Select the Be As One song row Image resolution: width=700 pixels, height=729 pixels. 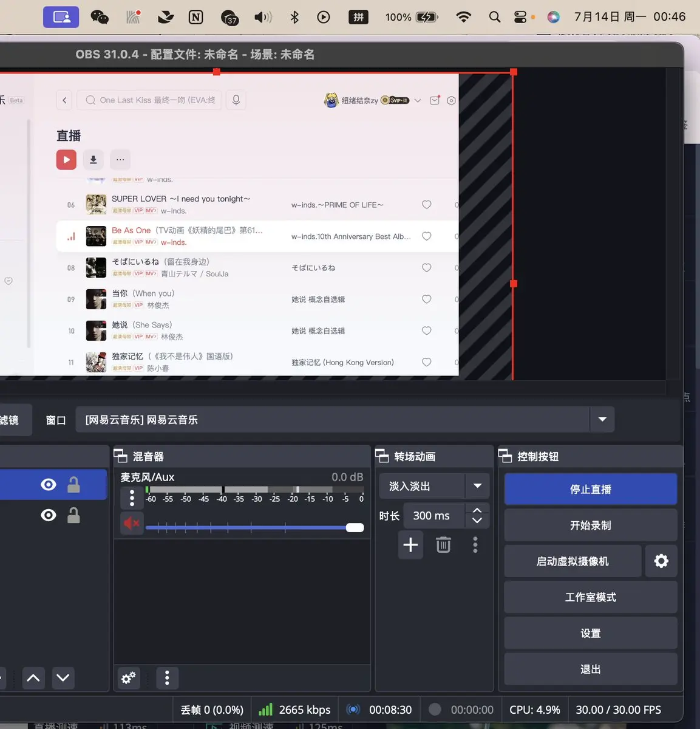click(x=257, y=236)
